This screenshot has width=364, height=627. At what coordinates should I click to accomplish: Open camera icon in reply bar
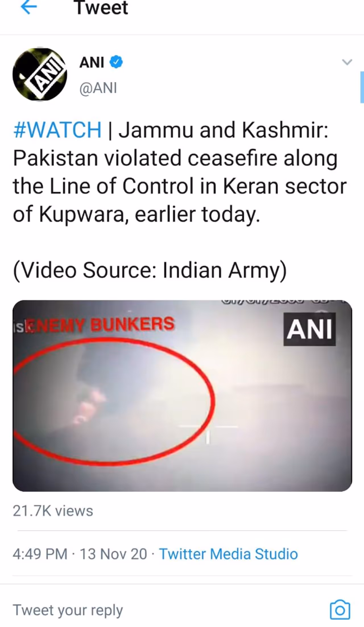click(340, 610)
